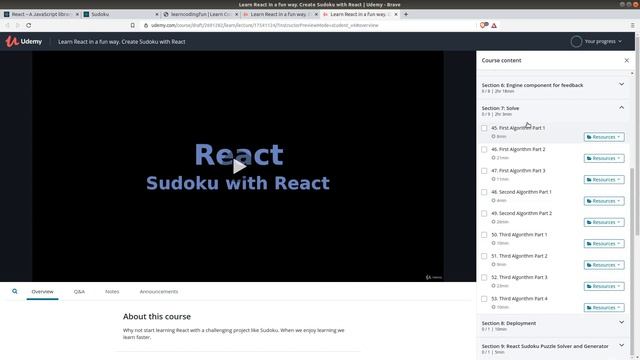
Task: Switch to React JavaScript library browser tab
Action: pos(40,14)
